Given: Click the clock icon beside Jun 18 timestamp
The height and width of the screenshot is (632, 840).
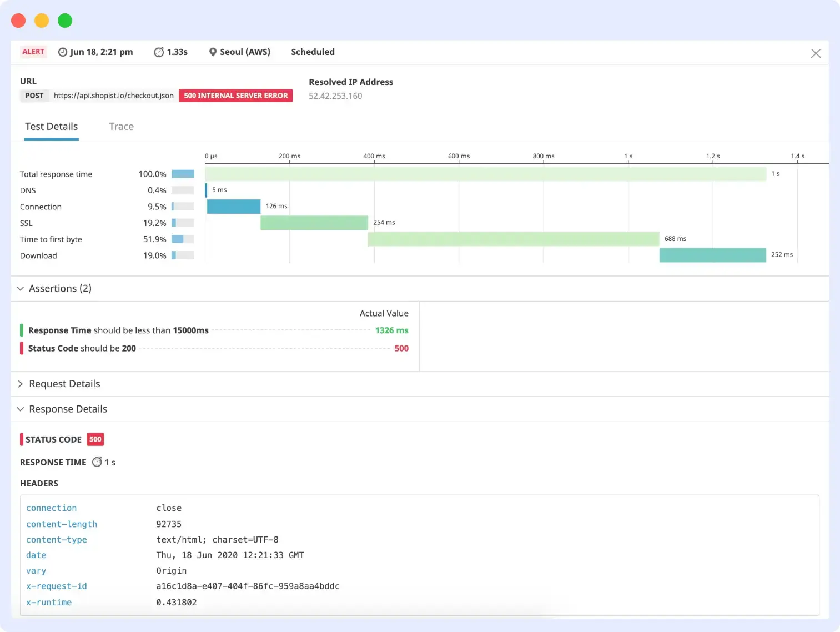Looking at the screenshot, I should point(63,52).
